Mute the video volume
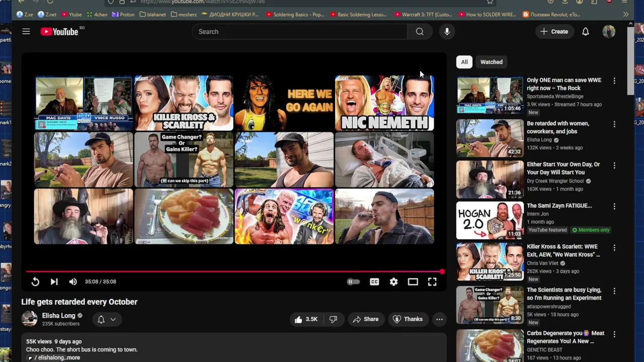The width and height of the screenshot is (644, 362). pos(73,282)
